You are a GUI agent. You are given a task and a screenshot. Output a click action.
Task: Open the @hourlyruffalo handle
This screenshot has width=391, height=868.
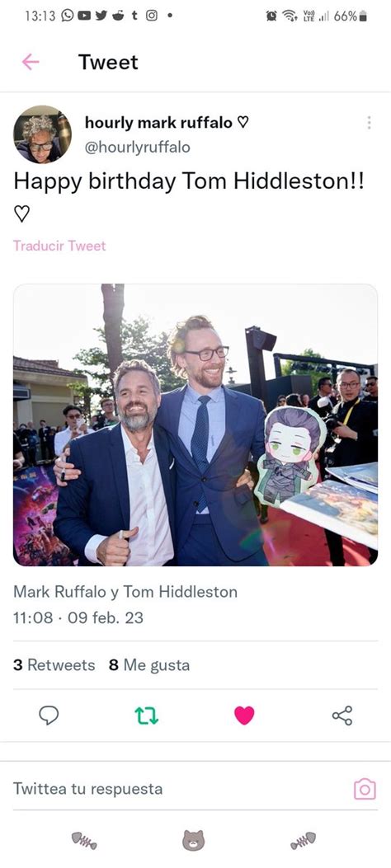pyautogui.click(x=138, y=147)
